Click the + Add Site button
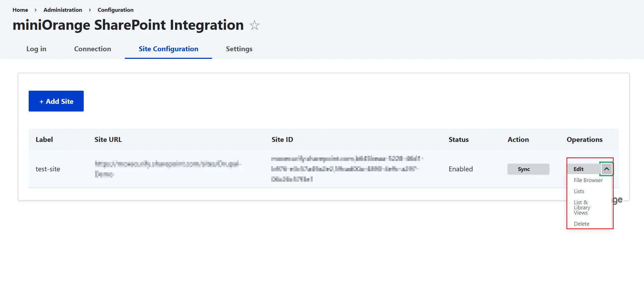This screenshot has width=644, height=289. click(56, 101)
